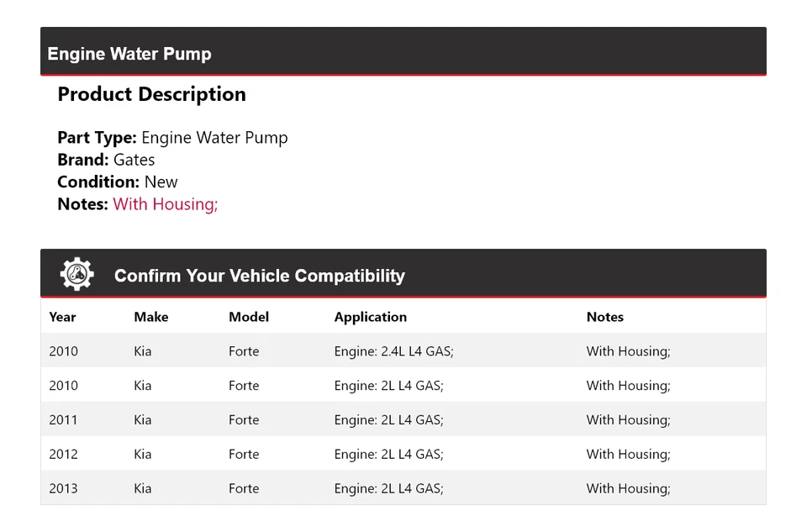The height and width of the screenshot is (532, 807).
Task: Click the Condition: New line
Action: 118,182
